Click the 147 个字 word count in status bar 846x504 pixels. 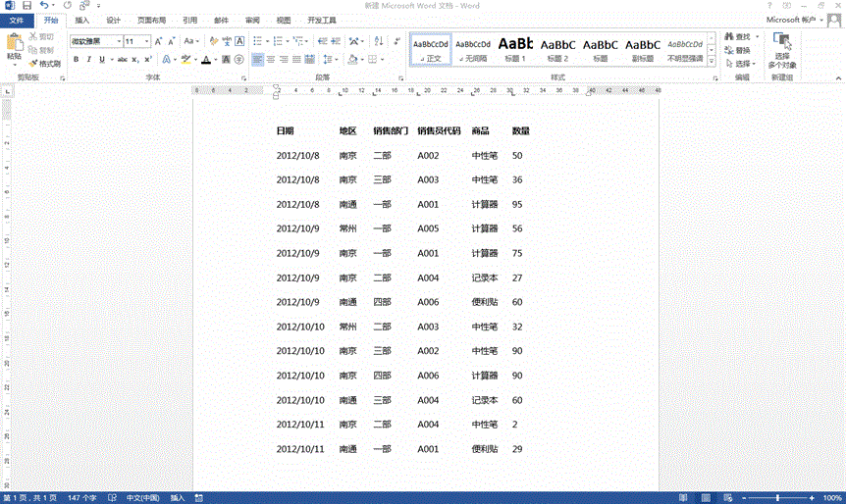pyautogui.click(x=81, y=498)
